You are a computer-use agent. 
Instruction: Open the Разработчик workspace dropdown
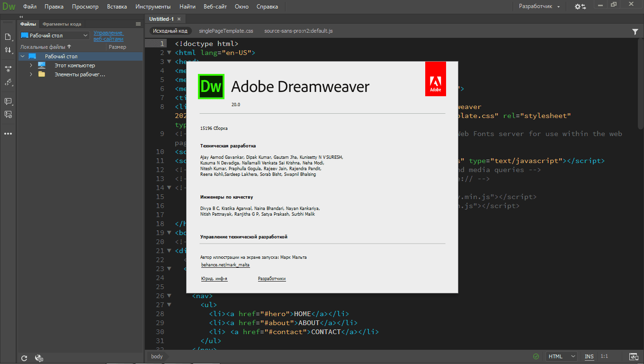point(539,7)
